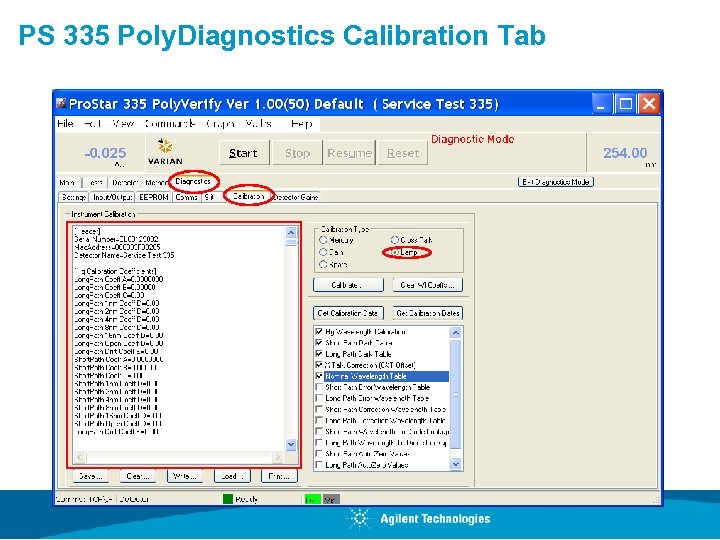Click the bright green status bar box
Screen dimensions: 720x540
pos(313,499)
